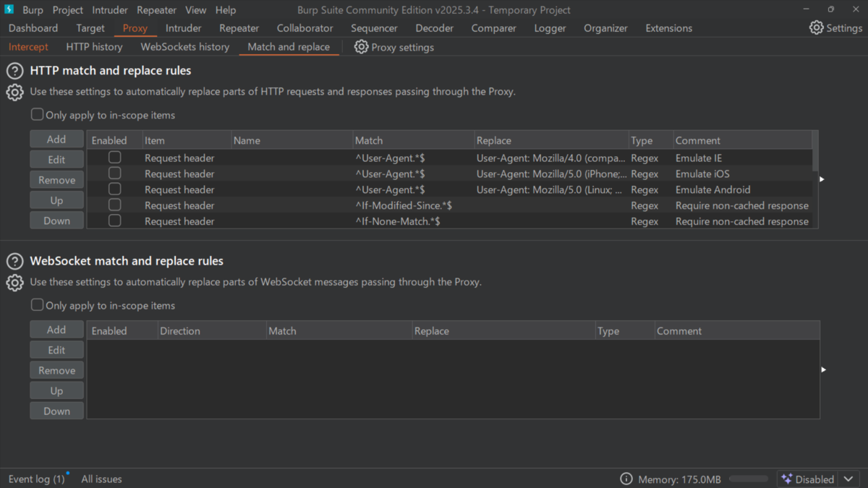This screenshot has height=488, width=868.
Task: Select the 'Emulate Android' comment cell
Action: click(x=743, y=189)
